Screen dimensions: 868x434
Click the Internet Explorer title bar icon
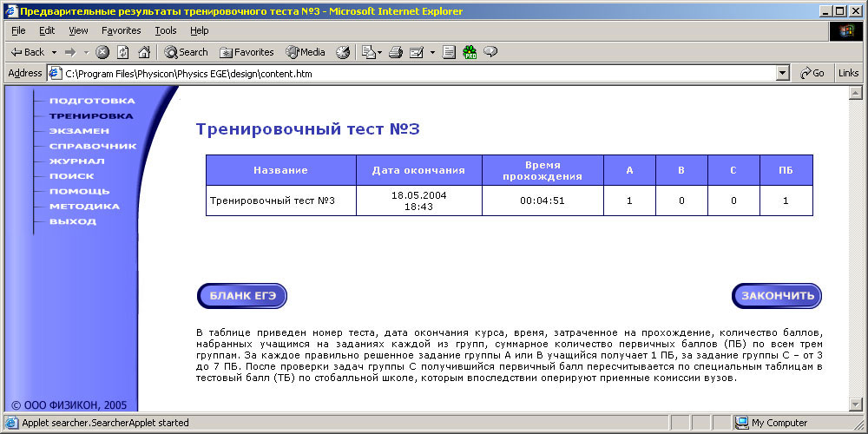point(11,11)
